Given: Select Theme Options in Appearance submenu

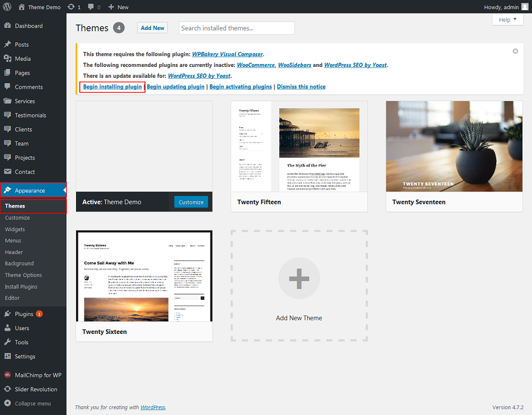Looking at the screenshot, I should pyautogui.click(x=23, y=275).
